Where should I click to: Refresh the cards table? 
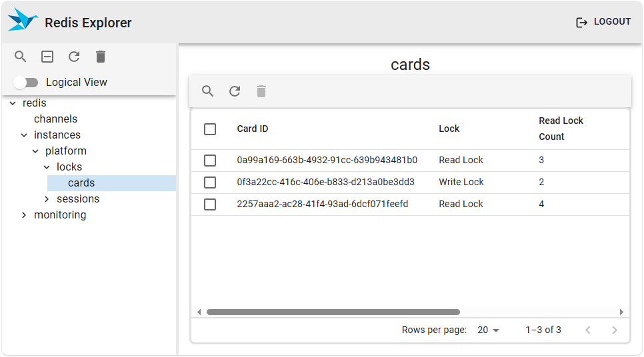coord(235,91)
